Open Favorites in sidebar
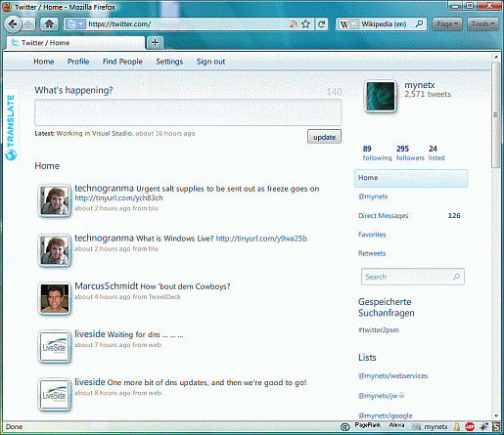 (372, 235)
